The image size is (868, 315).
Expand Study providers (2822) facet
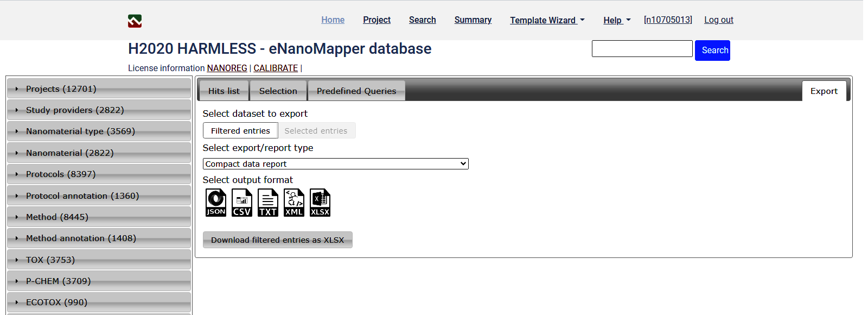click(99, 110)
